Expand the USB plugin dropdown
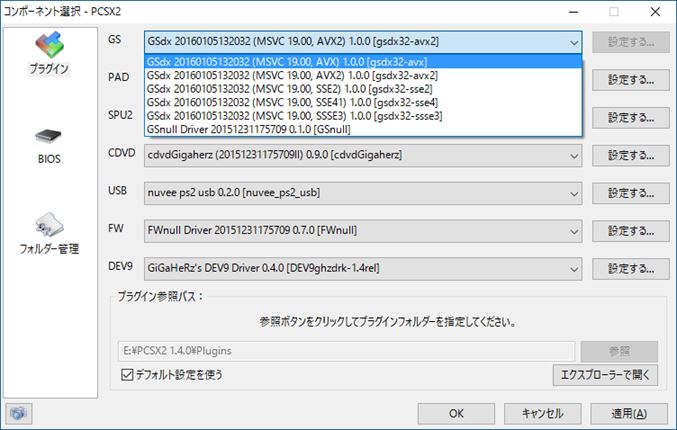This screenshot has height=430, width=677. pyautogui.click(x=363, y=193)
